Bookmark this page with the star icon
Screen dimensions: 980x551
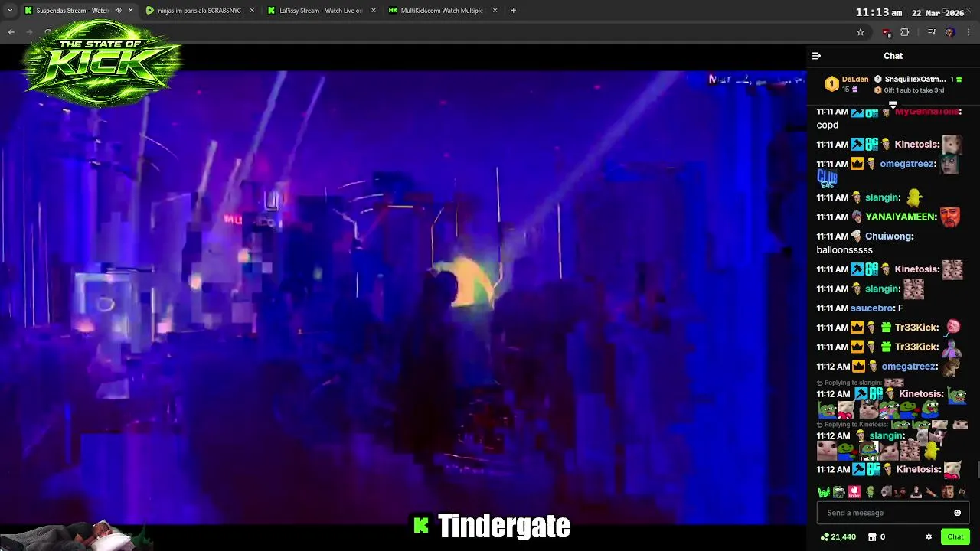(861, 32)
